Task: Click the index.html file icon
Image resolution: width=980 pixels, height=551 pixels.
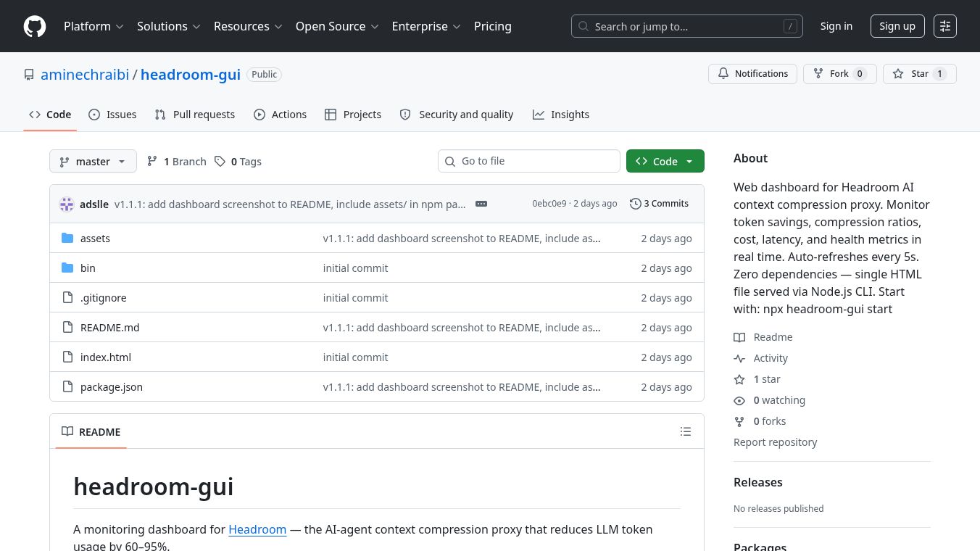Action: pyautogui.click(x=67, y=357)
